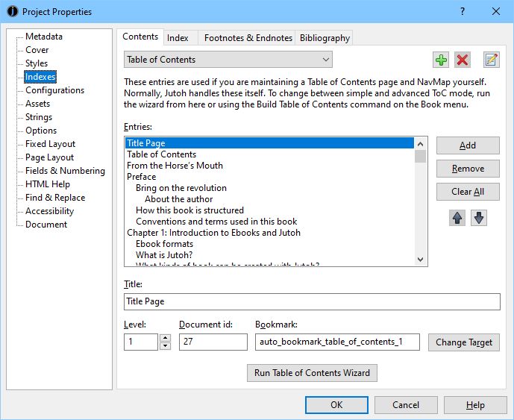Click into the Bookmark text field

coord(336,342)
